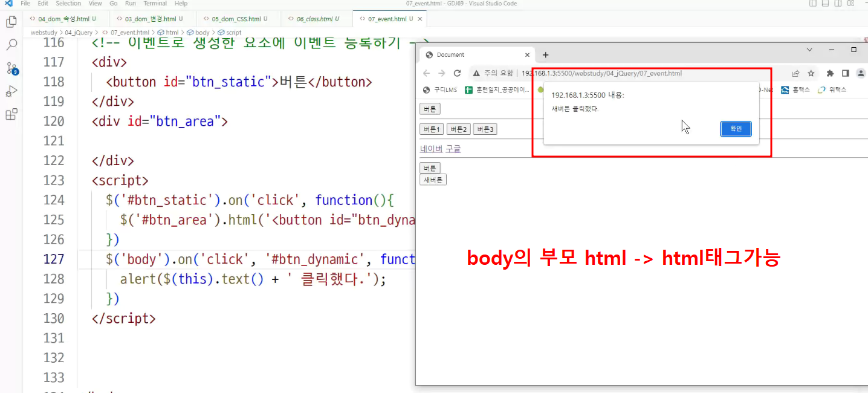Open the View menu
868x393 pixels.
(x=95, y=4)
